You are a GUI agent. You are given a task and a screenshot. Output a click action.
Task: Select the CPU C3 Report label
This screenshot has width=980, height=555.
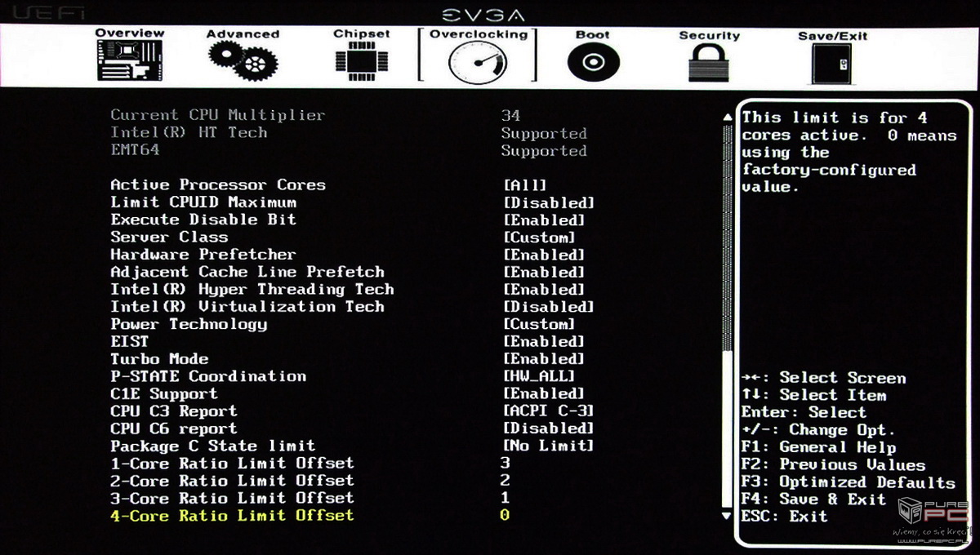(x=174, y=411)
